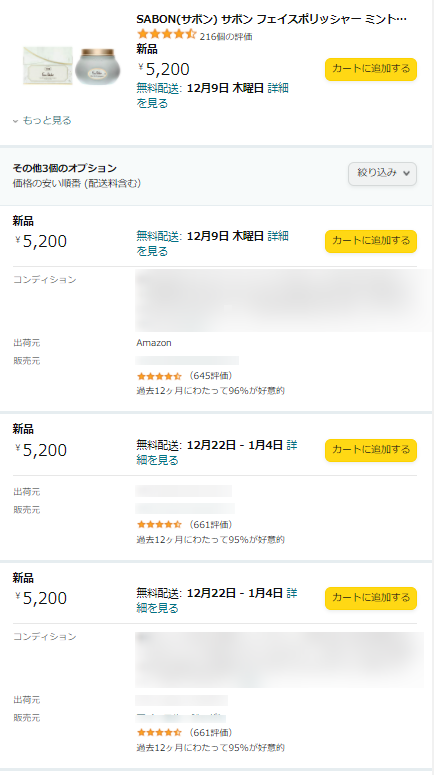Add top featured offer to cart

coord(371,69)
